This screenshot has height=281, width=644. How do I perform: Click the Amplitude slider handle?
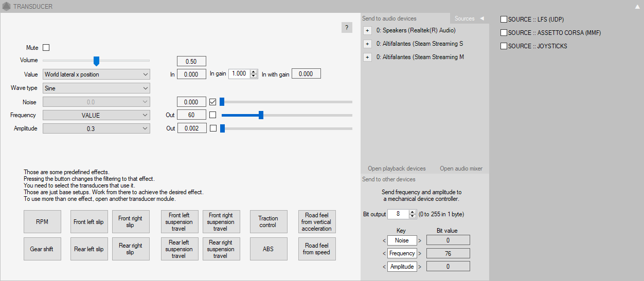[222, 128]
